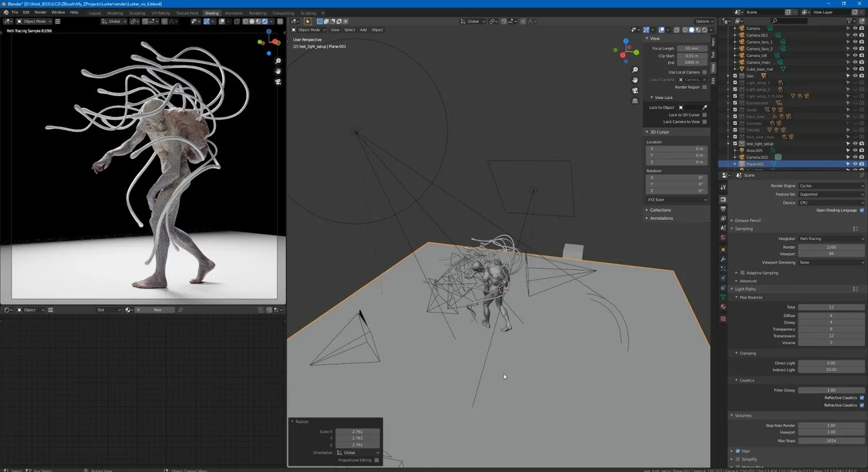The image size is (868, 472).
Task: Open Sampling presets list icon
Action: [x=856, y=229]
